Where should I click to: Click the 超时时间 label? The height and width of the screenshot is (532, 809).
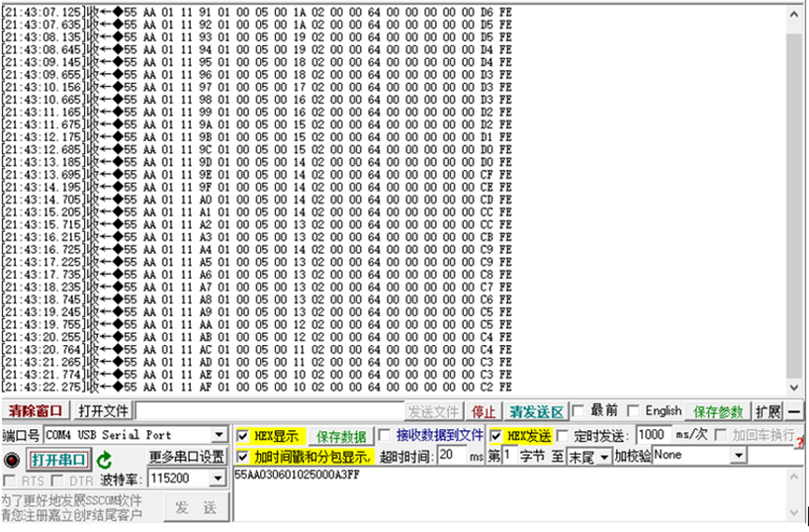405,457
